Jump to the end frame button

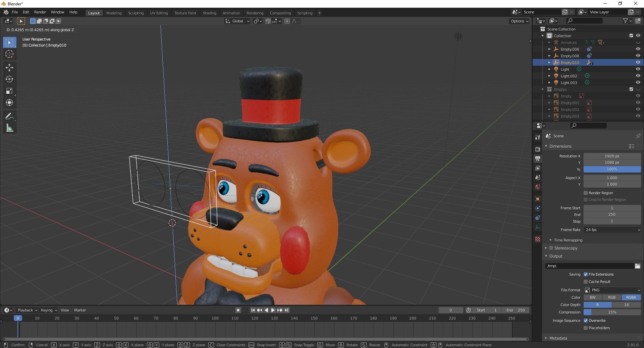pos(286,310)
